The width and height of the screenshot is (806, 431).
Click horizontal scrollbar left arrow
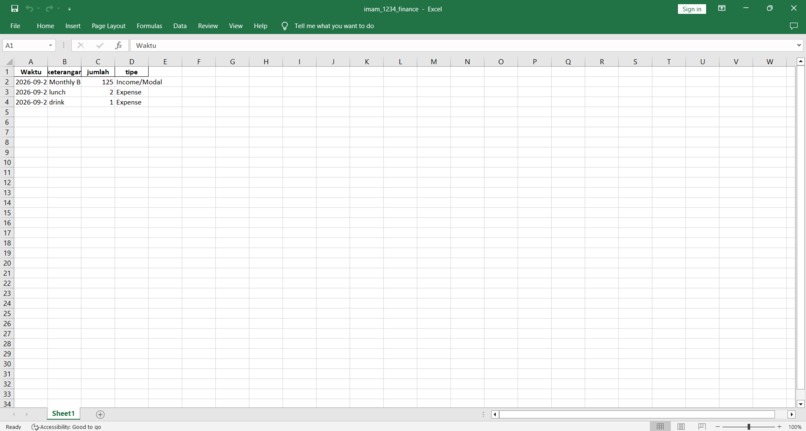(x=494, y=414)
